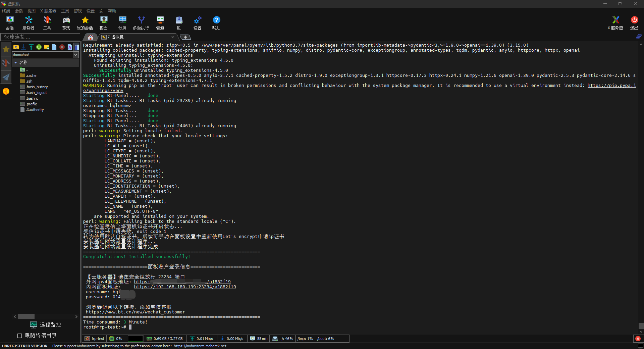The height and width of the screenshot is (349, 644).
Task: Open the /home/ss/ path dropdown arrow
Action: (75, 55)
